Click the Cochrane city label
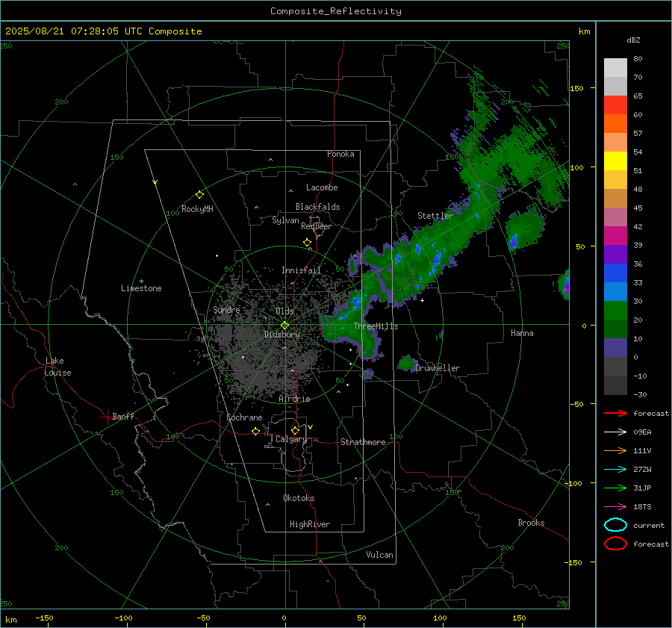The width and height of the screenshot is (672, 628). (x=244, y=417)
